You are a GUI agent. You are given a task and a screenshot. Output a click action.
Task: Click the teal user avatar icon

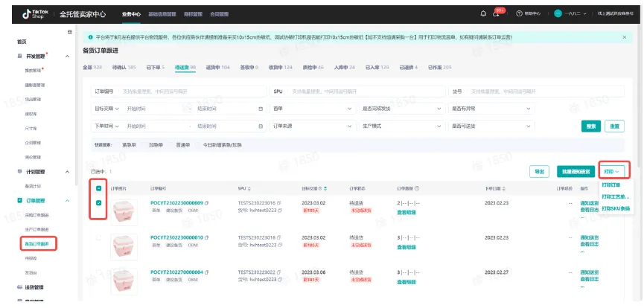coord(558,13)
